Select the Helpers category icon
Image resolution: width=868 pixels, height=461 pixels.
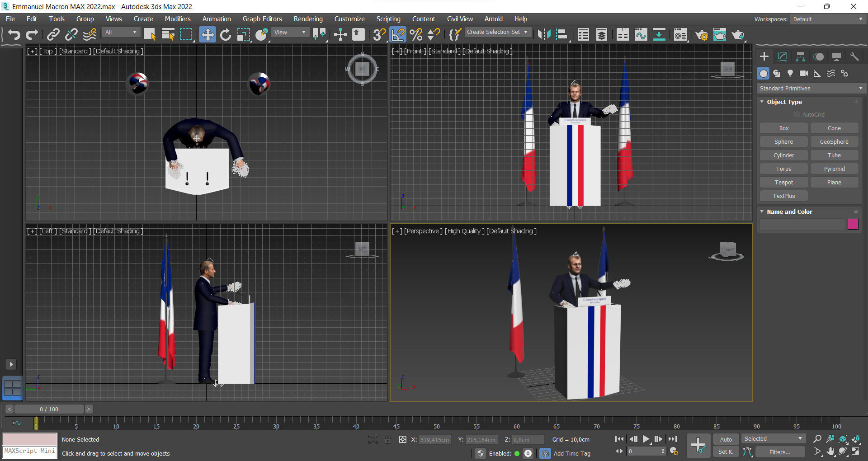[x=817, y=73]
